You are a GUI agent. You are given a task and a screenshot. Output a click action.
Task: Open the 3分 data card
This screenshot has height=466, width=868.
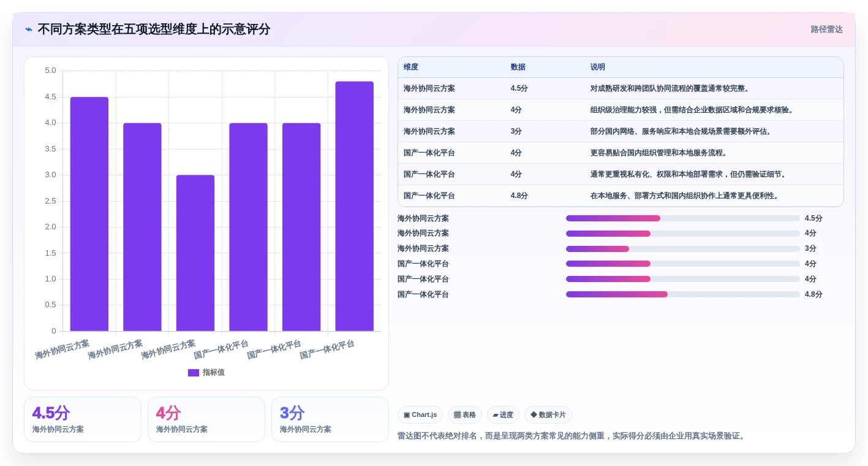point(330,419)
